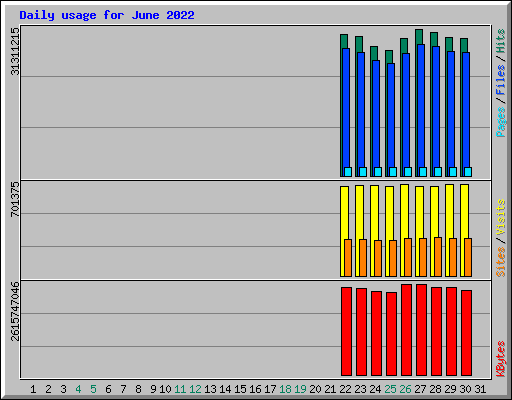Click the green hits bar top for day 27
Image resolution: width=512 pixels, height=400 pixels.
click(x=419, y=37)
